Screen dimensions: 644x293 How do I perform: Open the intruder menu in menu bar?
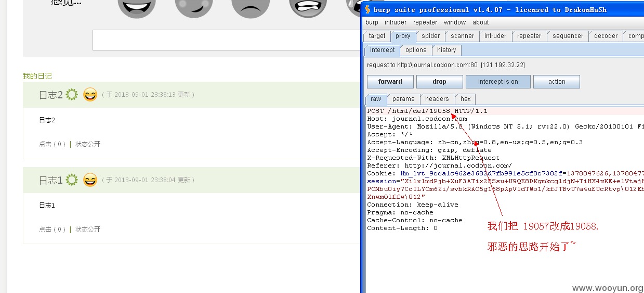(396, 22)
